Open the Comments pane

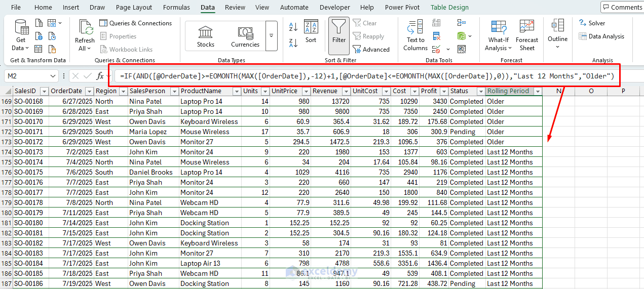pyautogui.click(x=622, y=7)
